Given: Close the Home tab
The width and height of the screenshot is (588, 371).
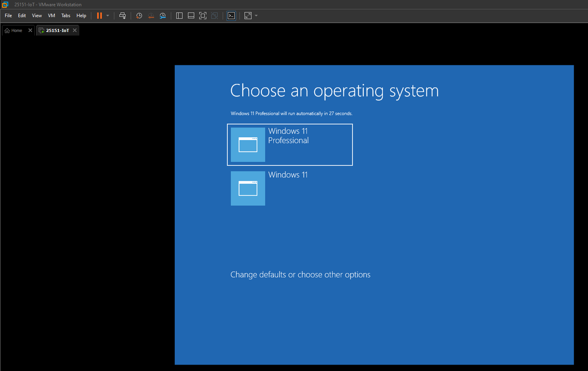Looking at the screenshot, I should pyautogui.click(x=30, y=30).
